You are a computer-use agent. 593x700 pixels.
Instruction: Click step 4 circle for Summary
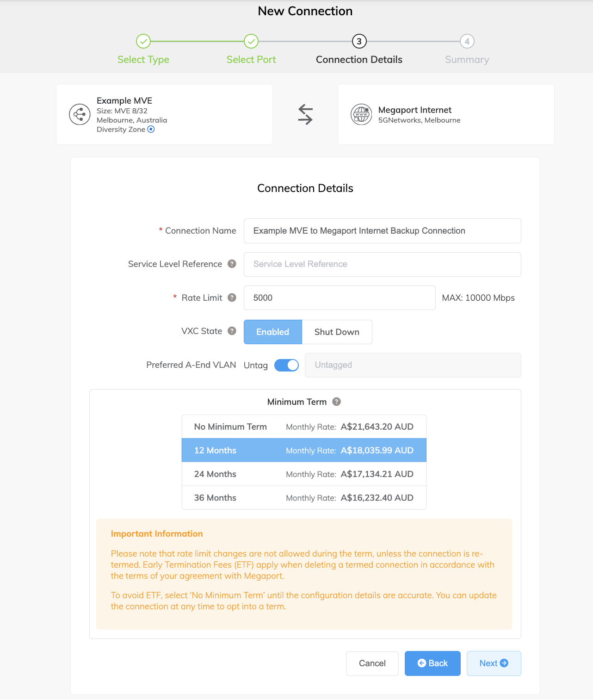pos(467,41)
